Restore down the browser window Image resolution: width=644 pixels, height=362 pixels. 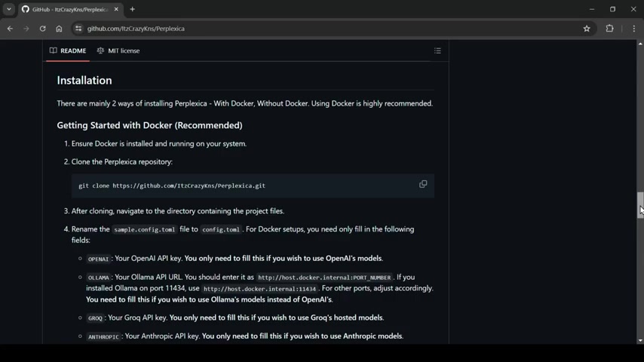(x=612, y=9)
